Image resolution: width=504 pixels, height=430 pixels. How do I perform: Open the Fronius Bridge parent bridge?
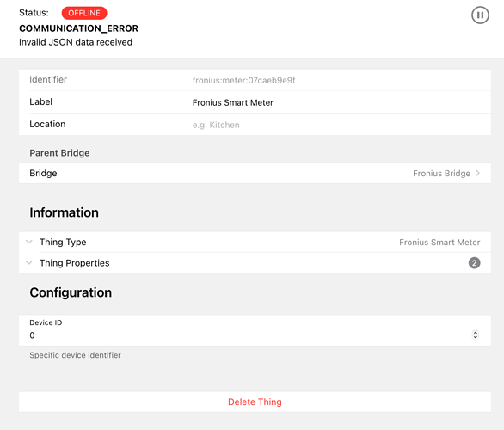[x=255, y=173]
